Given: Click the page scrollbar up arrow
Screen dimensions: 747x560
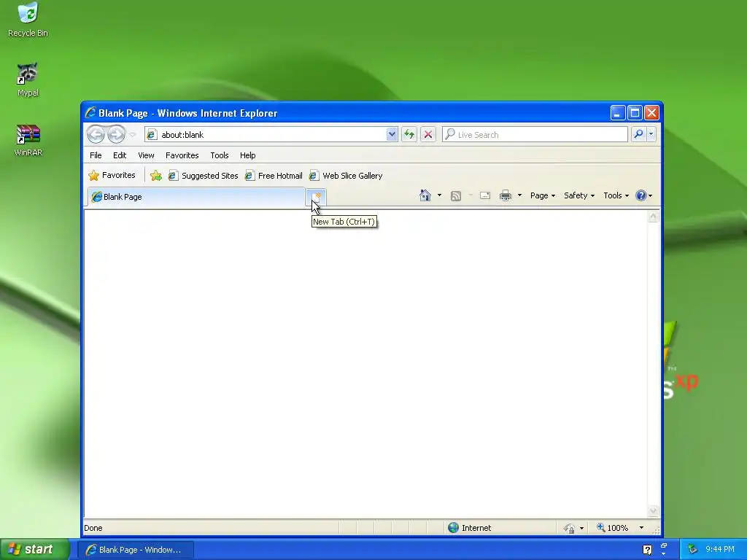Looking at the screenshot, I should 653,217.
